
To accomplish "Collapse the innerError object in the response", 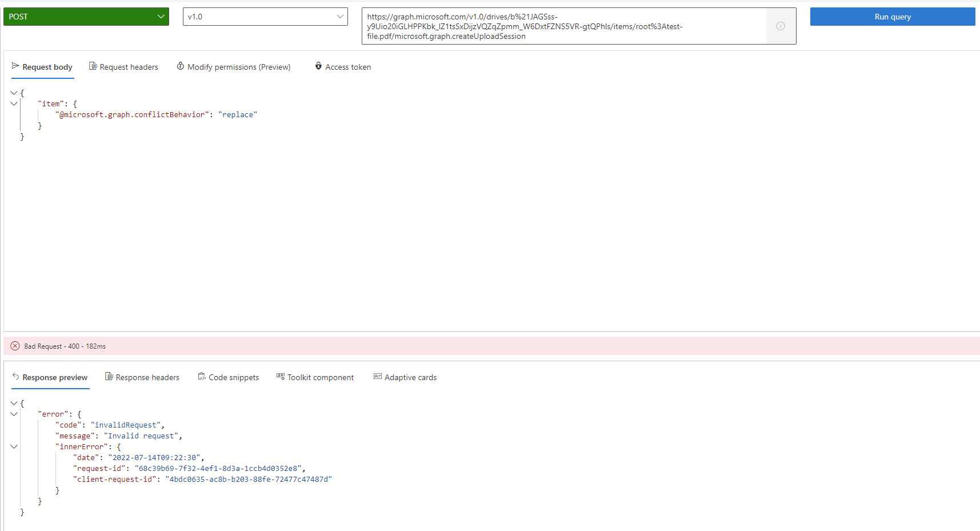I will (14, 446).
